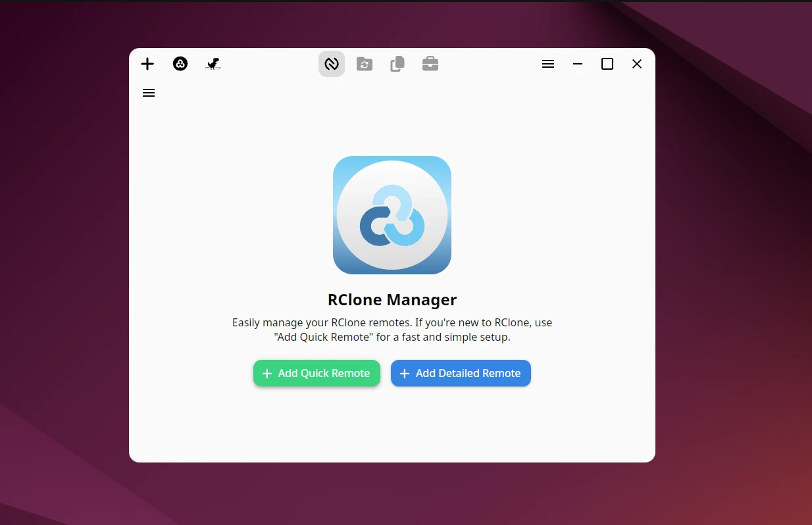The width and height of the screenshot is (812, 525).
Task: Click the RClone Manager title text
Action: coord(392,299)
